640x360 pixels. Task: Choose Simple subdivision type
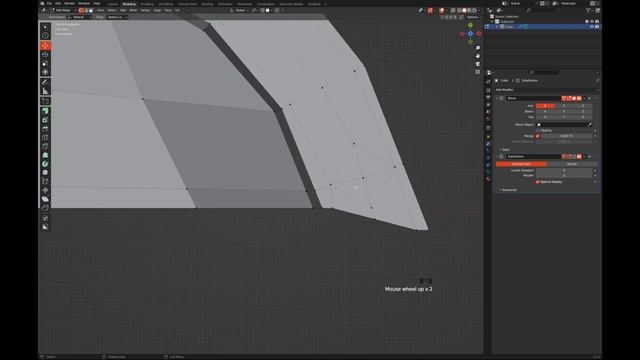click(572, 164)
